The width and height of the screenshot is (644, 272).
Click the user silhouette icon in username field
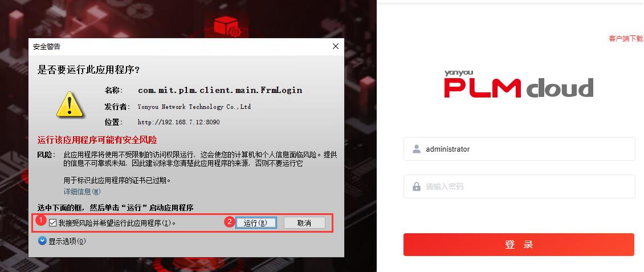point(417,149)
